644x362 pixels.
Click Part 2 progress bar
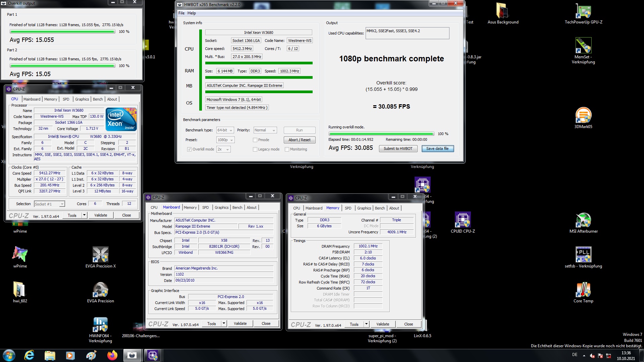pyautogui.click(x=62, y=66)
